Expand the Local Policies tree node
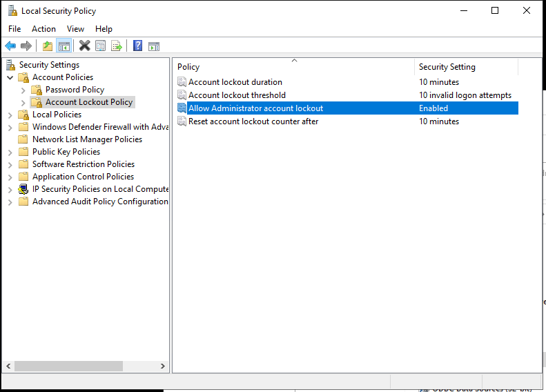 pos(10,115)
